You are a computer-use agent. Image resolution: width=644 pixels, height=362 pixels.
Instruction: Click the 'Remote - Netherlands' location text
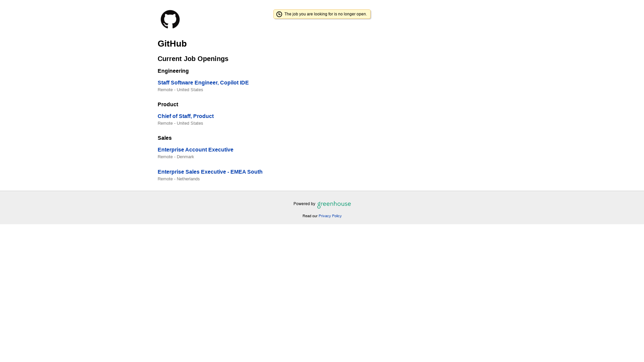coord(178,179)
